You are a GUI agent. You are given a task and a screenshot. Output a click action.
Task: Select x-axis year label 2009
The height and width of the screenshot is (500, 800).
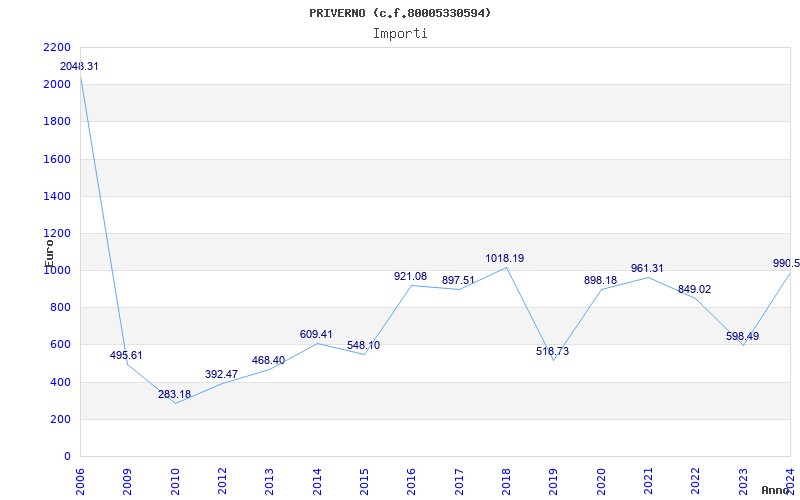click(128, 482)
